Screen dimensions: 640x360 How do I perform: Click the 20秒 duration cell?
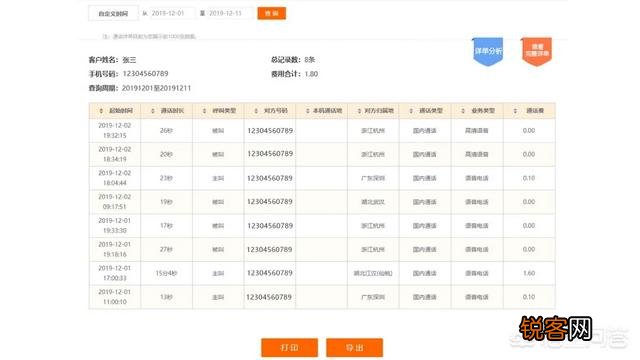(x=166, y=154)
